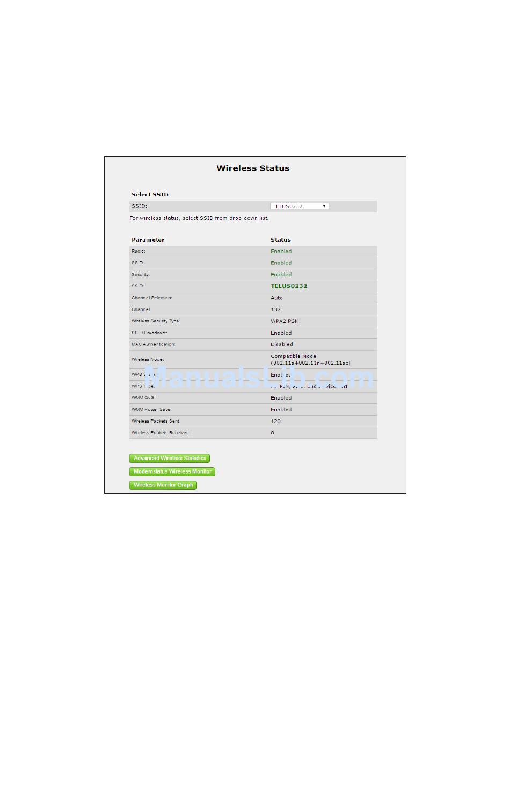The width and height of the screenshot is (510, 812).
Task: Click the Select SSID section title
Action: pyautogui.click(x=150, y=195)
